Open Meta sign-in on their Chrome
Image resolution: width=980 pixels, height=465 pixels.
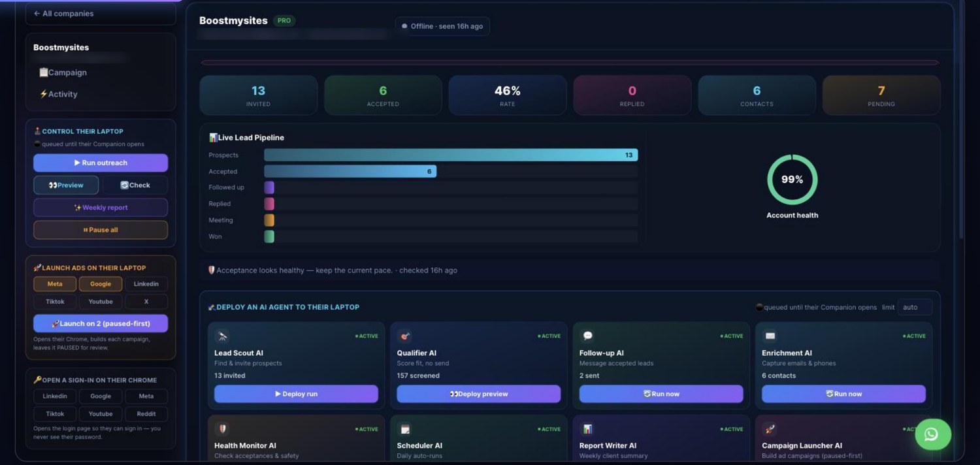pyautogui.click(x=146, y=396)
